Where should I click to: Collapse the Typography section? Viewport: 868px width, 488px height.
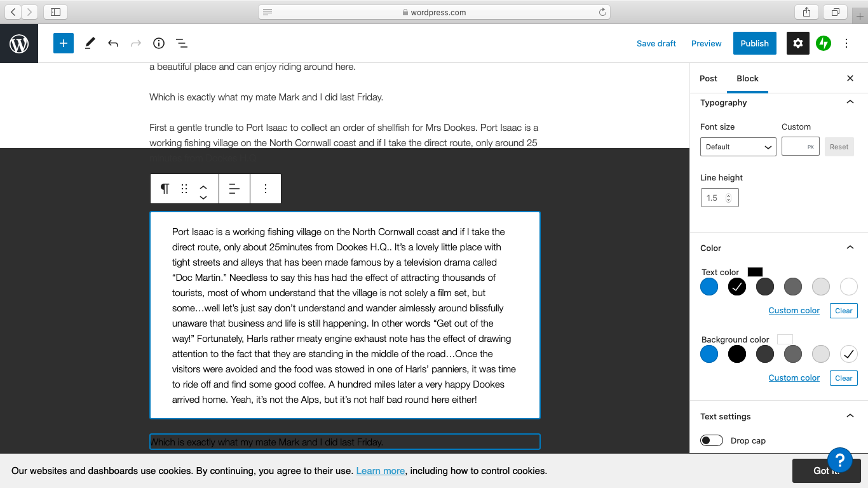[850, 102]
